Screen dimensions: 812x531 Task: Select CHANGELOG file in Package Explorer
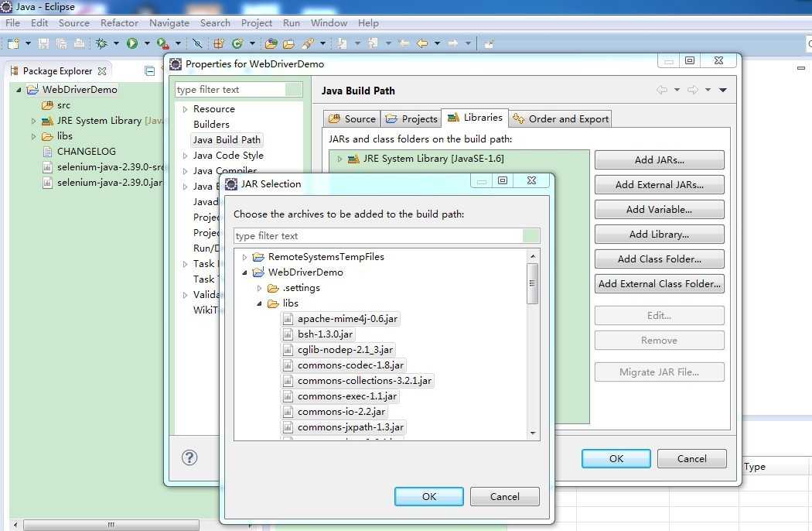87,152
